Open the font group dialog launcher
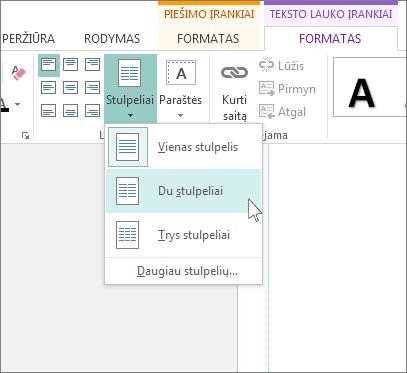Viewport: 407px width, 373px height. pos(25,135)
